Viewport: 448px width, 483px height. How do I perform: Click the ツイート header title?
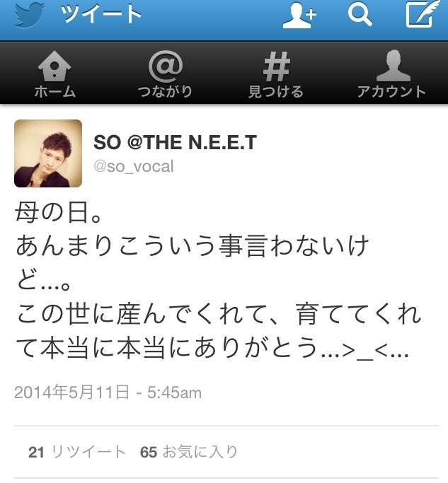[x=100, y=14]
